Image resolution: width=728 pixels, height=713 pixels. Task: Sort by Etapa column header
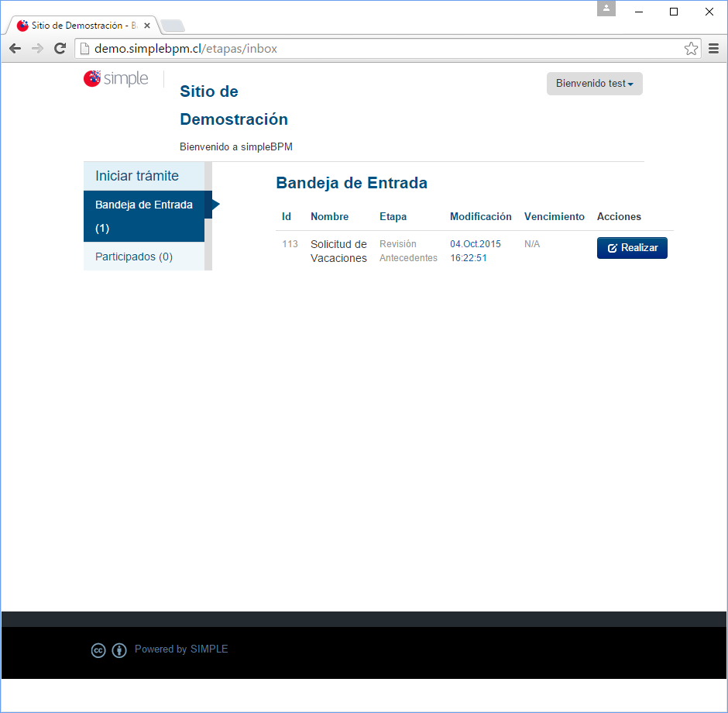click(393, 216)
